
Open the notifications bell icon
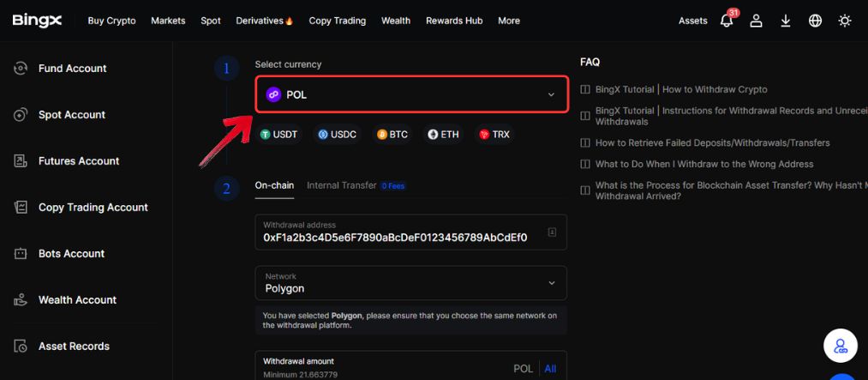(727, 21)
